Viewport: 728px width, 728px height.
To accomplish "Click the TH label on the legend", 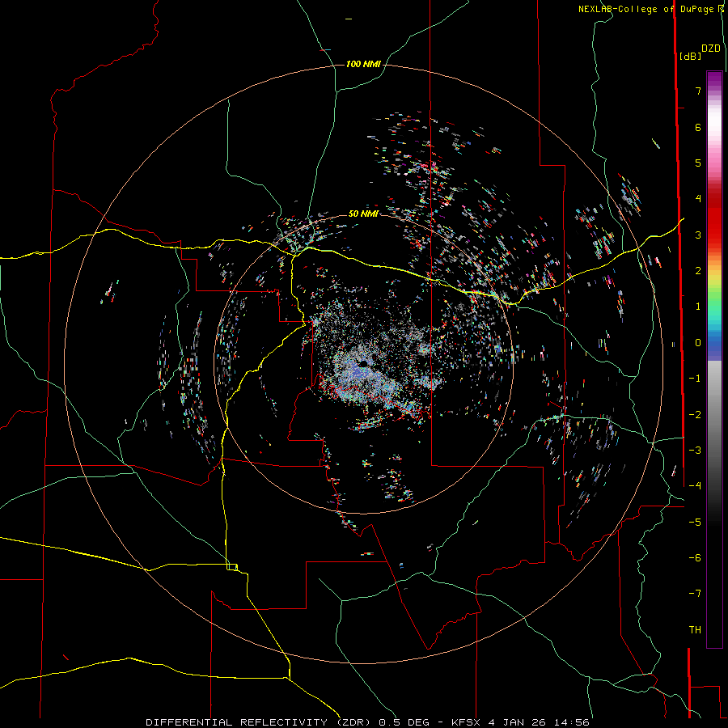I will click(695, 630).
